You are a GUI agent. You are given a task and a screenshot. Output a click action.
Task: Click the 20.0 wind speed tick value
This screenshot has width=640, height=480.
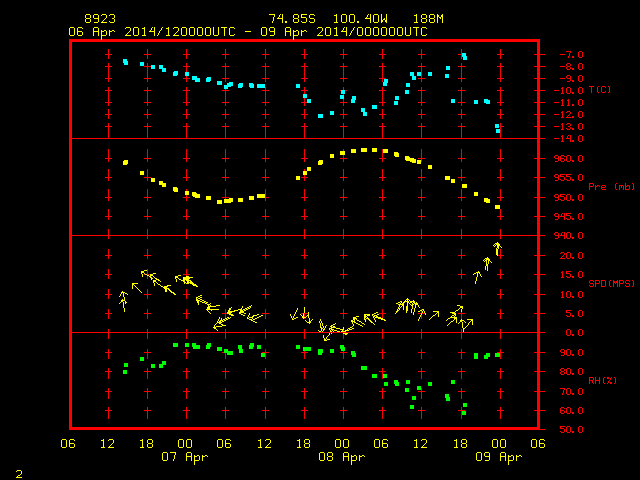click(x=572, y=256)
